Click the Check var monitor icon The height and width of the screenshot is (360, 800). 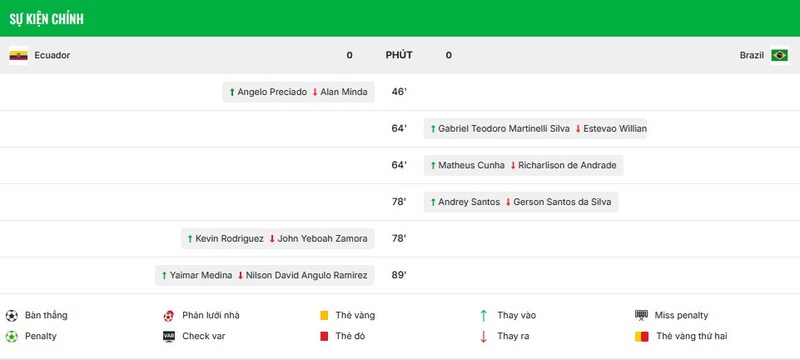pyautogui.click(x=169, y=337)
